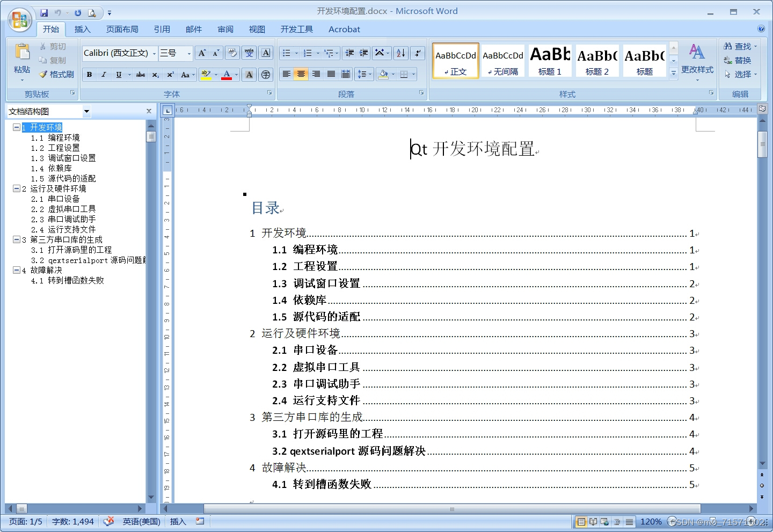Open the 审阅 (Review) ribbon tab
Viewport: 773px width, 532px height.
pyautogui.click(x=225, y=29)
